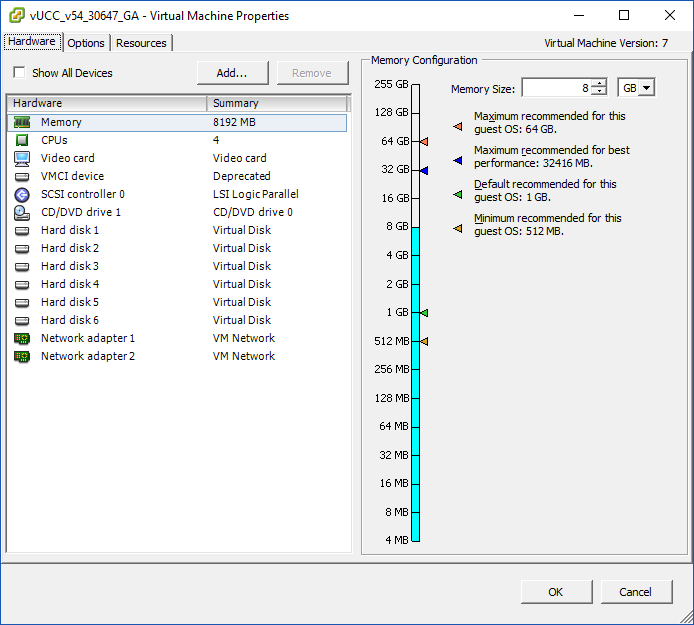Click the Network adapter 2 card icon
694x625 pixels.
pos(22,357)
